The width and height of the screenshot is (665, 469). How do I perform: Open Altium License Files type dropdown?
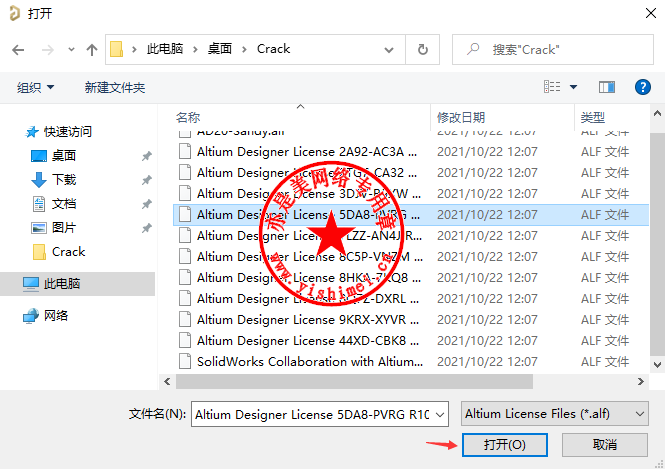click(555, 413)
